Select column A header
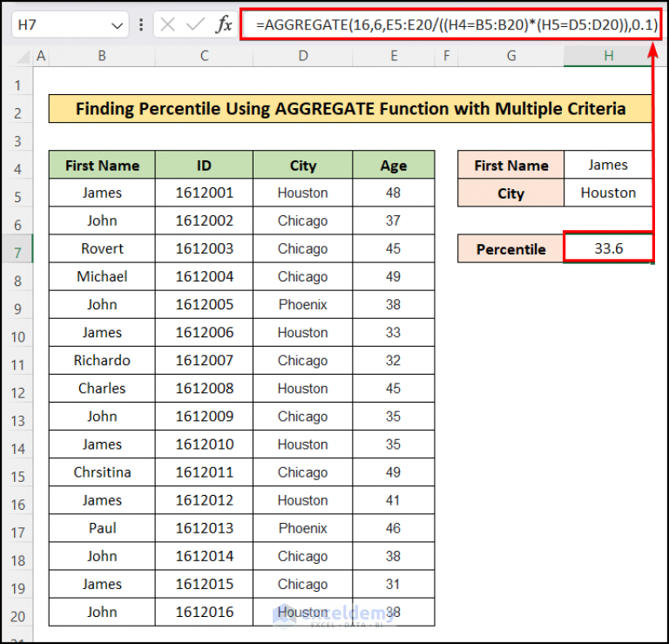The height and width of the screenshot is (644, 669). tap(41, 56)
